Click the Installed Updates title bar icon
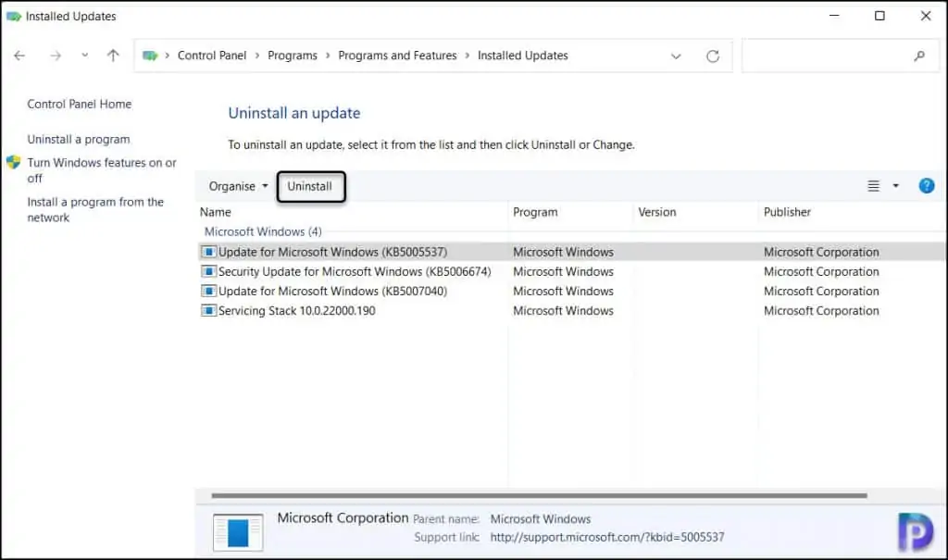Screen dimensions: 948x560 [x=13, y=17]
